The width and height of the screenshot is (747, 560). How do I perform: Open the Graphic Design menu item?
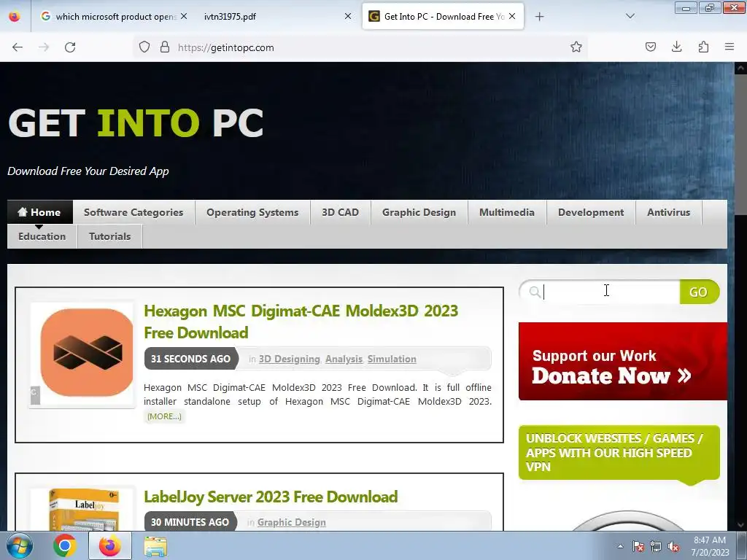[419, 212]
